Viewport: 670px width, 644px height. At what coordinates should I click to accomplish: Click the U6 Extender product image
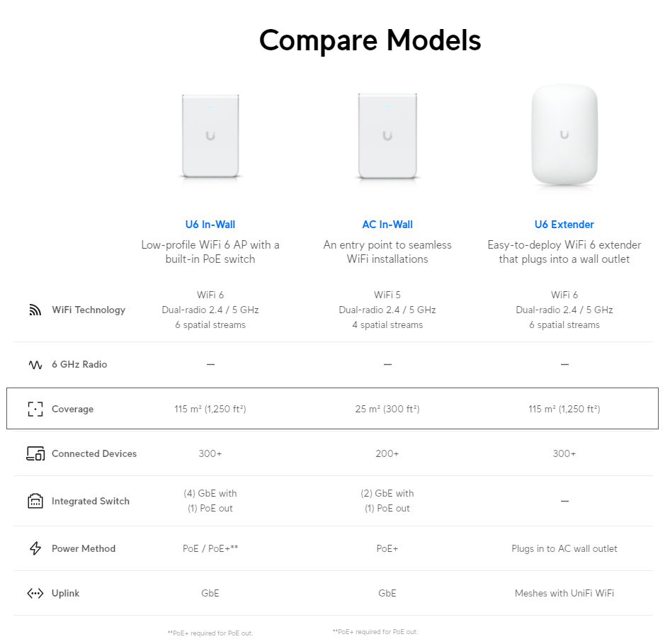564,135
